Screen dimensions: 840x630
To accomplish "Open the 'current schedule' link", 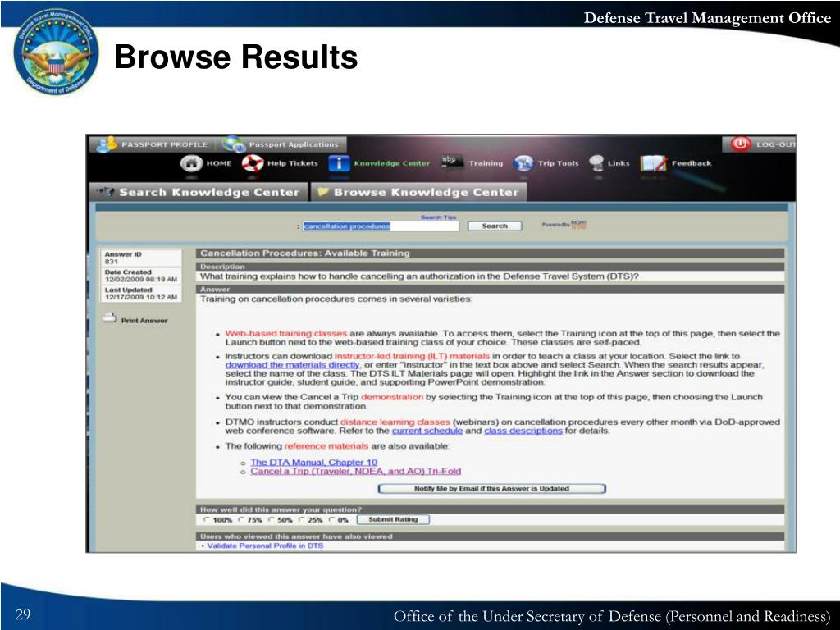I will (x=427, y=431).
